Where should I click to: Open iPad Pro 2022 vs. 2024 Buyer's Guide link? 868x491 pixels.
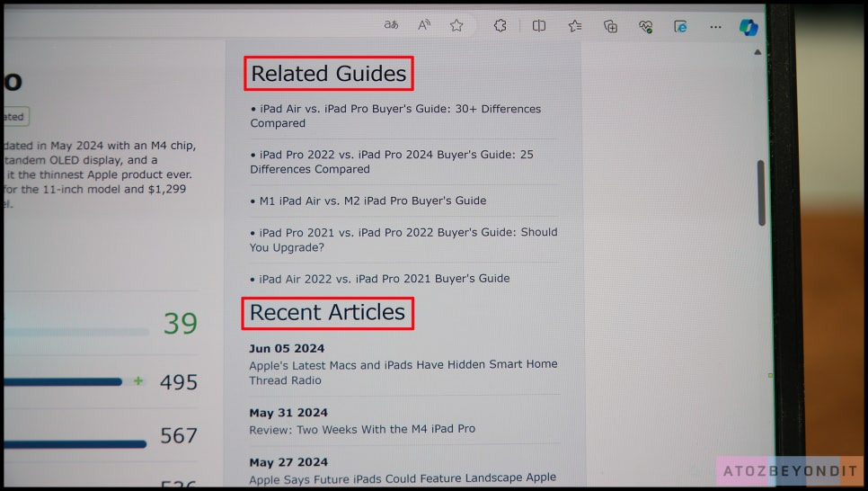[x=392, y=162]
